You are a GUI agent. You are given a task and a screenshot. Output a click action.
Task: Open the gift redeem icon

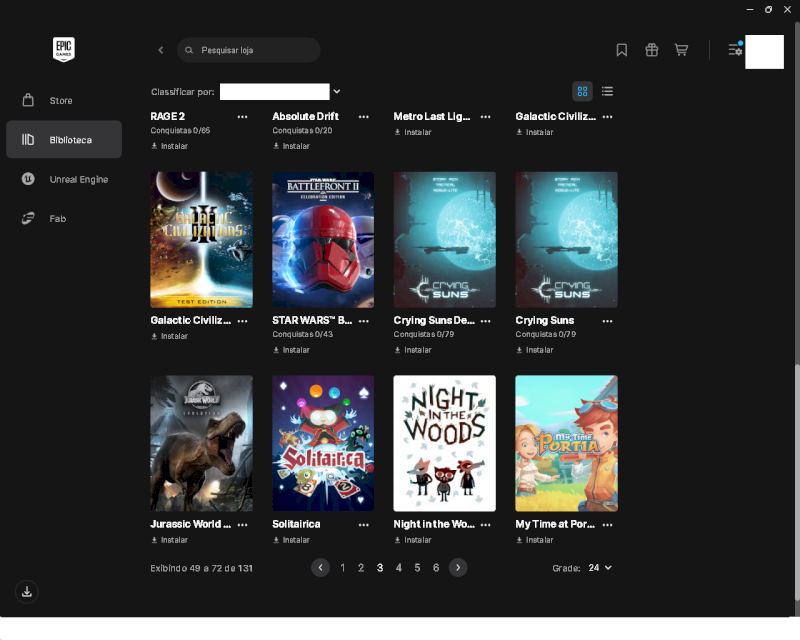click(x=652, y=50)
